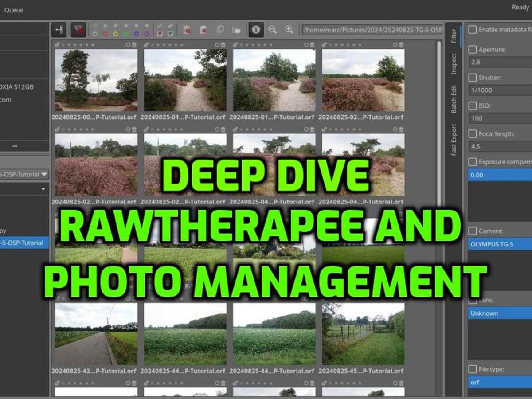Show images with green color label

(x=126, y=34)
